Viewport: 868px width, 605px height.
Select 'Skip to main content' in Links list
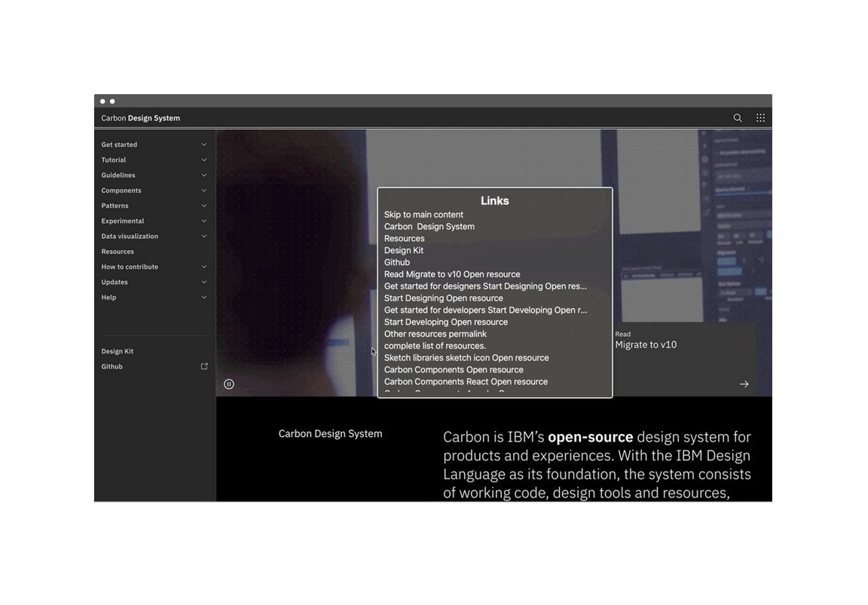423,215
